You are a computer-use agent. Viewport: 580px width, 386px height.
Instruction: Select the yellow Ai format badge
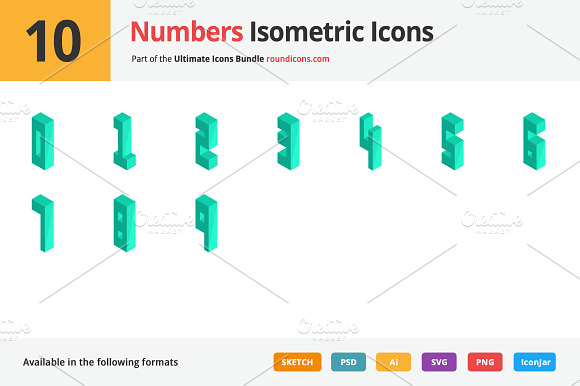click(x=394, y=362)
